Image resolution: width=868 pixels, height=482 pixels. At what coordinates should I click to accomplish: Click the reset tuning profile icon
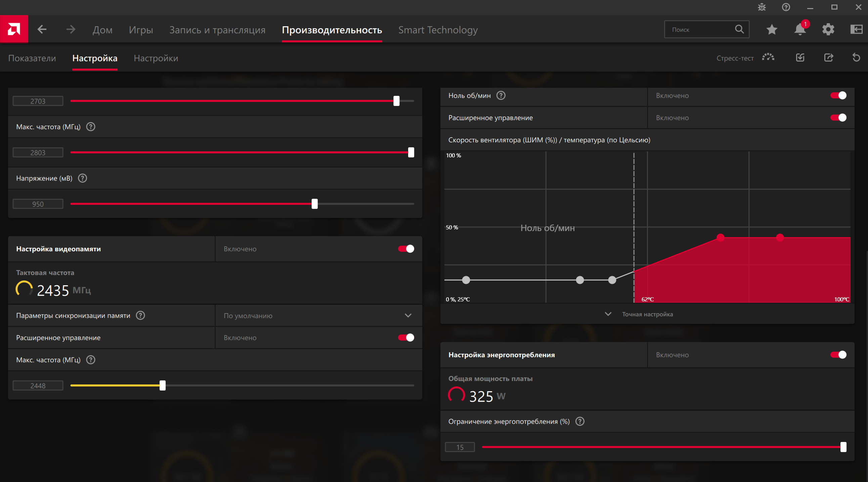coord(856,58)
